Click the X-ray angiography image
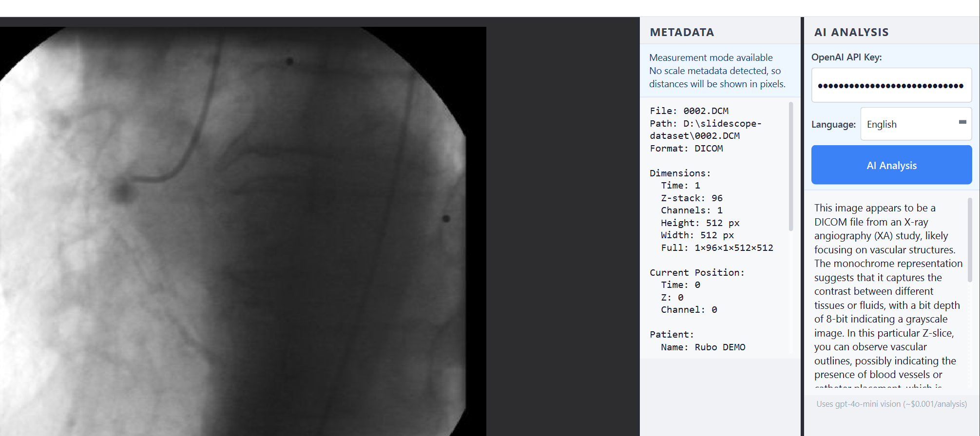The height and width of the screenshot is (436, 980). [243, 231]
